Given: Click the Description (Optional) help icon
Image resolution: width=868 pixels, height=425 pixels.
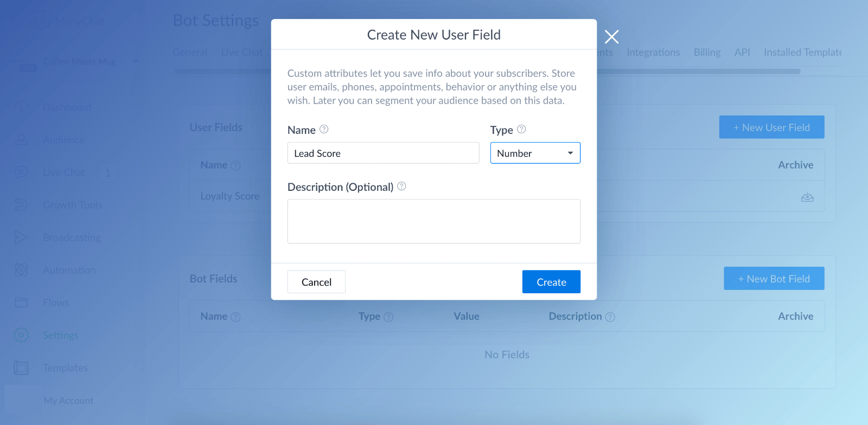Looking at the screenshot, I should (x=401, y=186).
